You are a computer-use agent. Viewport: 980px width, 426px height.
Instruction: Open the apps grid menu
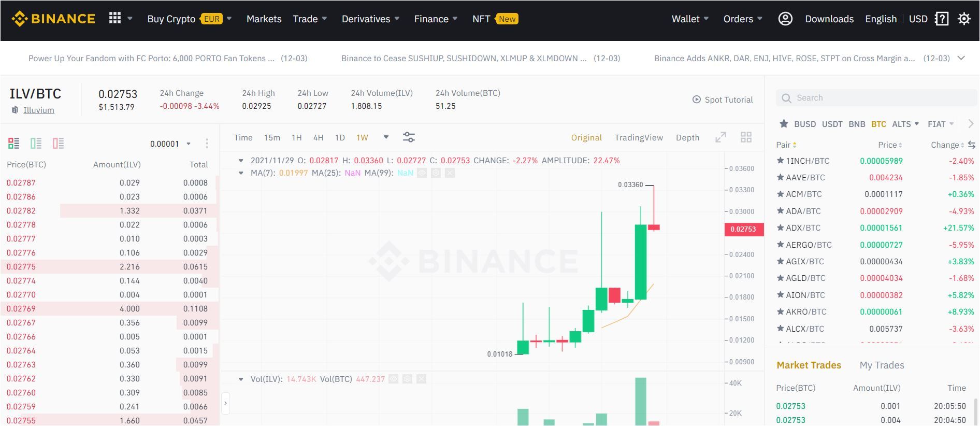point(115,19)
